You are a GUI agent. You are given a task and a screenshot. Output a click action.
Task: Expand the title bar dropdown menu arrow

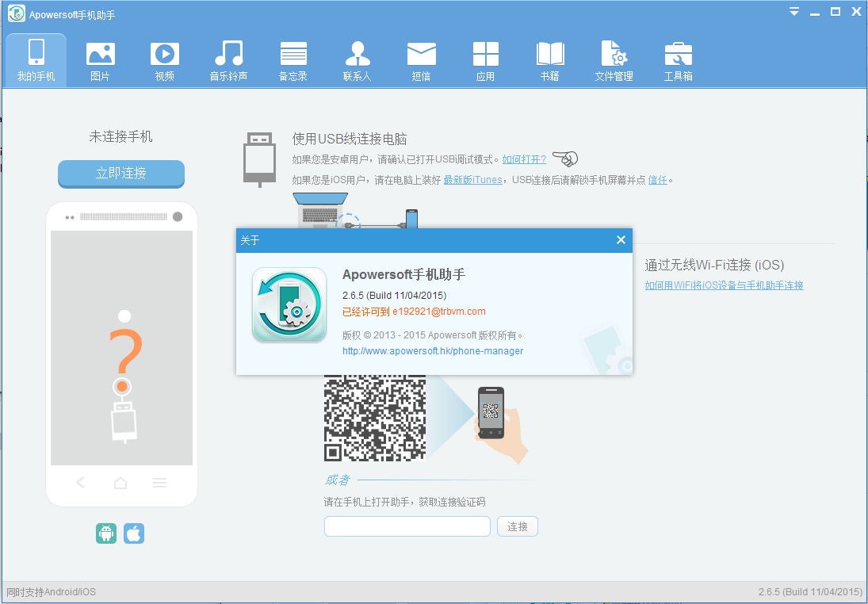tap(794, 12)
